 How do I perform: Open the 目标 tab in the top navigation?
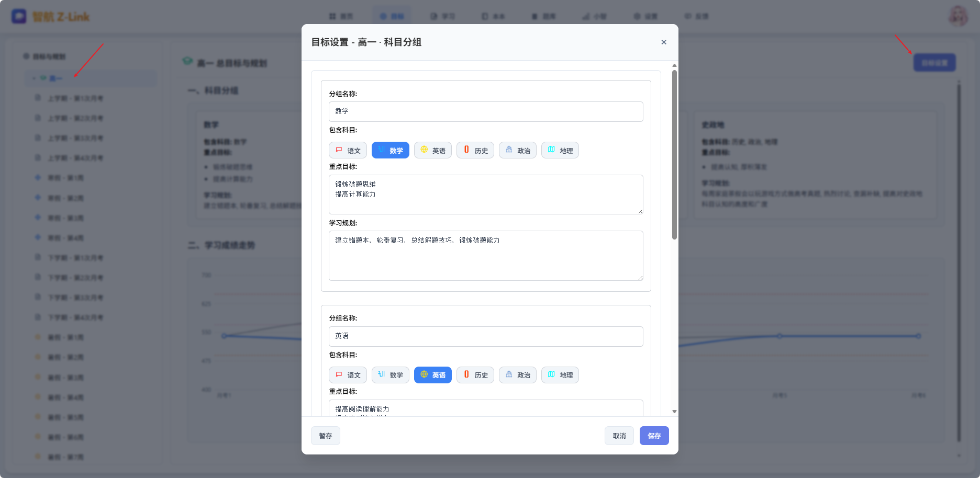click(x=392, y=16)
